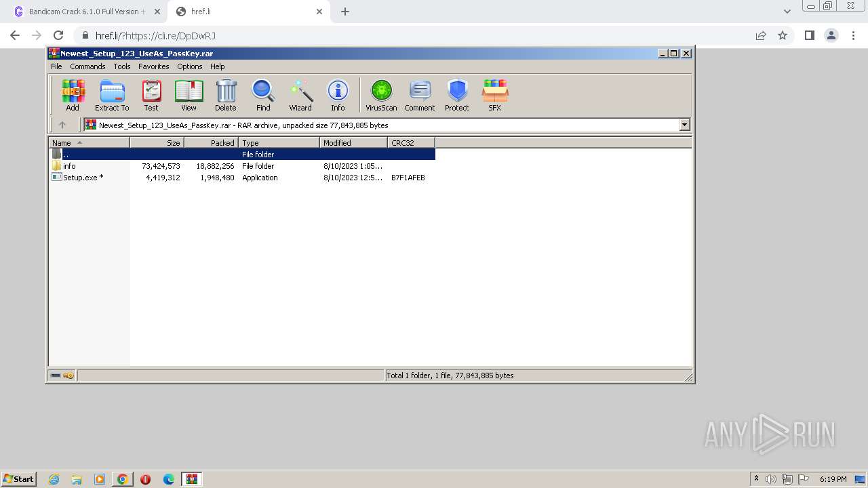The image size is (868, 488).
Task: Open the File menu
Action: (x=56, y=66)
